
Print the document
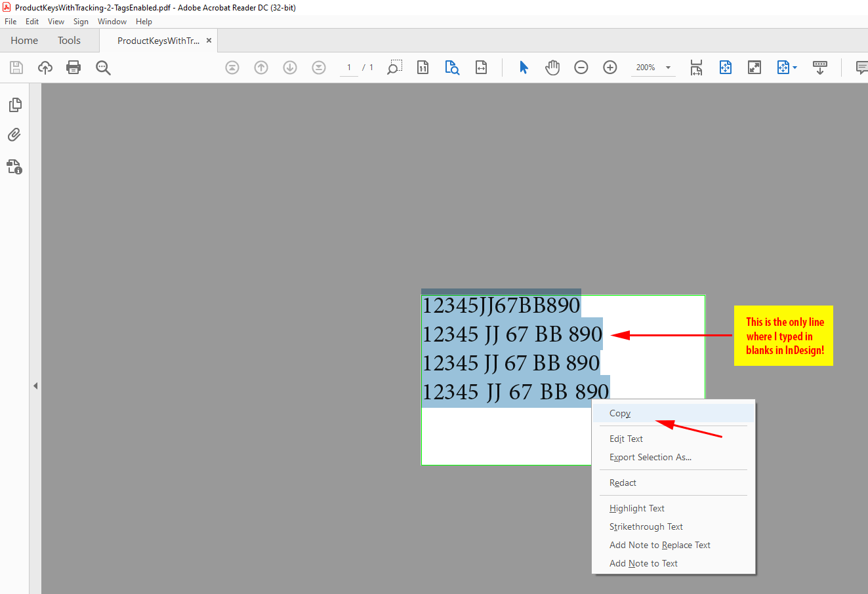click(x=73, y=68)
